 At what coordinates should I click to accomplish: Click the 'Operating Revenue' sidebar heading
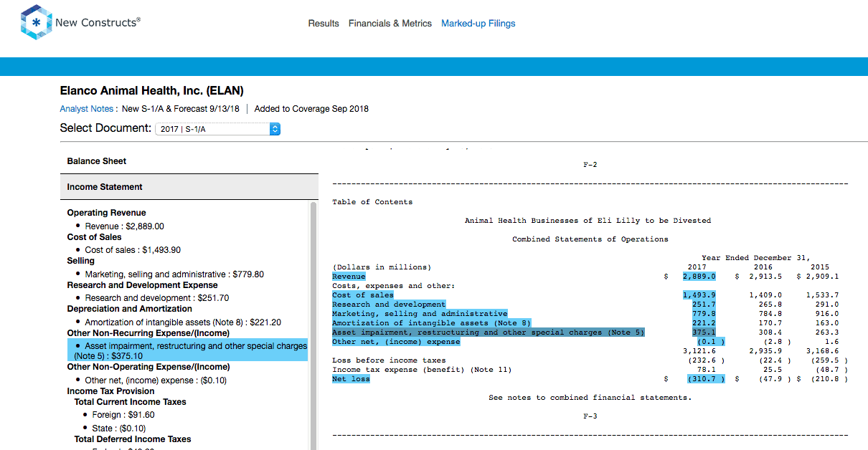[106, 213]
